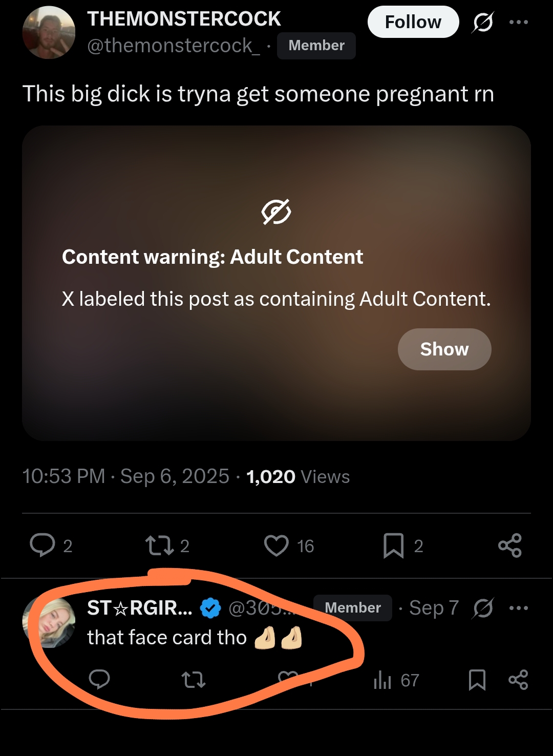
Task: Repost the main post
Action: tap(160, 545)
